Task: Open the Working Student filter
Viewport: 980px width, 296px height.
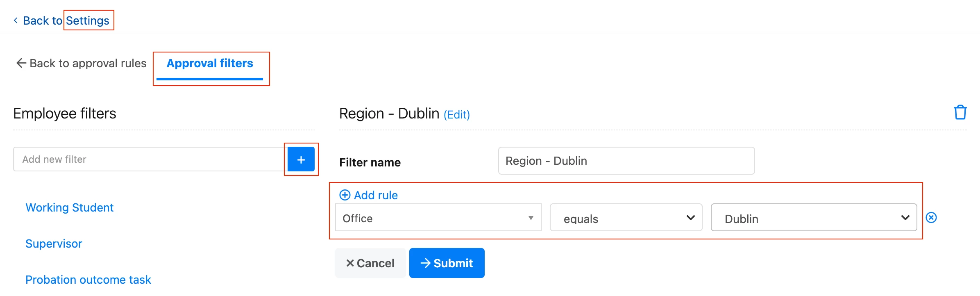Action: click(70, 207)
